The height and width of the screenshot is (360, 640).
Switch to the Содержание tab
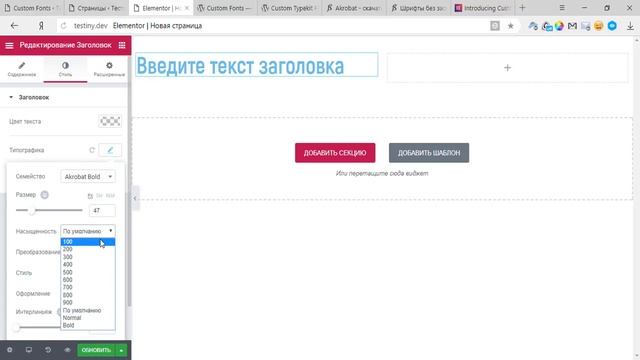coord(22,69)
